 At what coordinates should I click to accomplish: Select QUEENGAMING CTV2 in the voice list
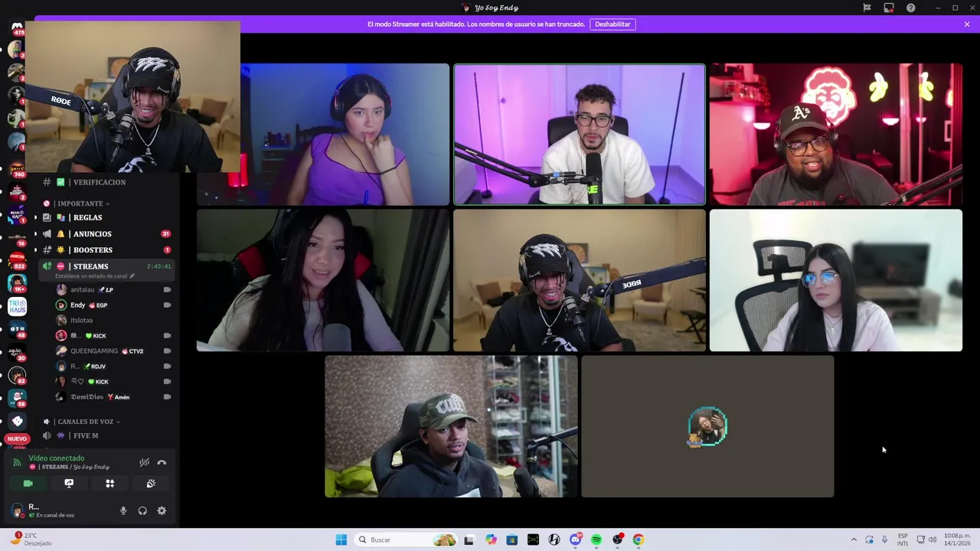[x=114, y=351]
